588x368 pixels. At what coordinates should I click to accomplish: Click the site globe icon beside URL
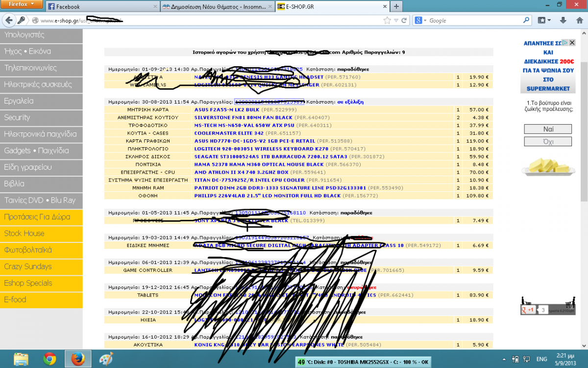(35, 21)
